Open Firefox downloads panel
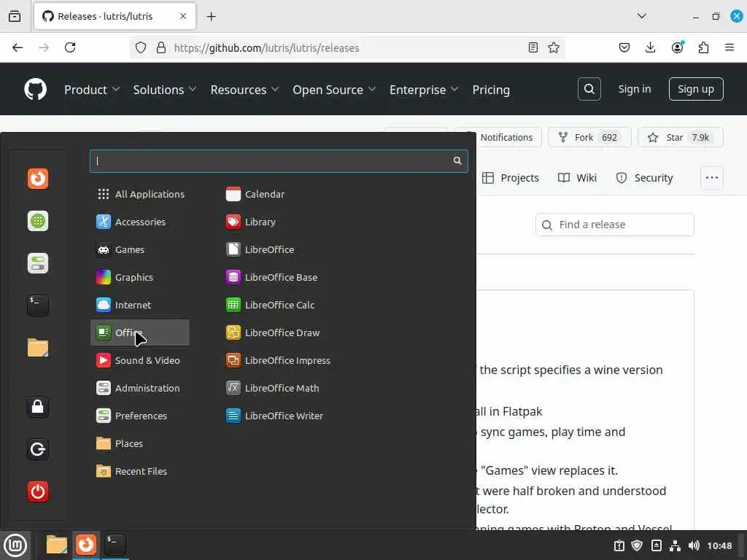The width and height of the screenshot is (747, 560). [x=650, y=47]
